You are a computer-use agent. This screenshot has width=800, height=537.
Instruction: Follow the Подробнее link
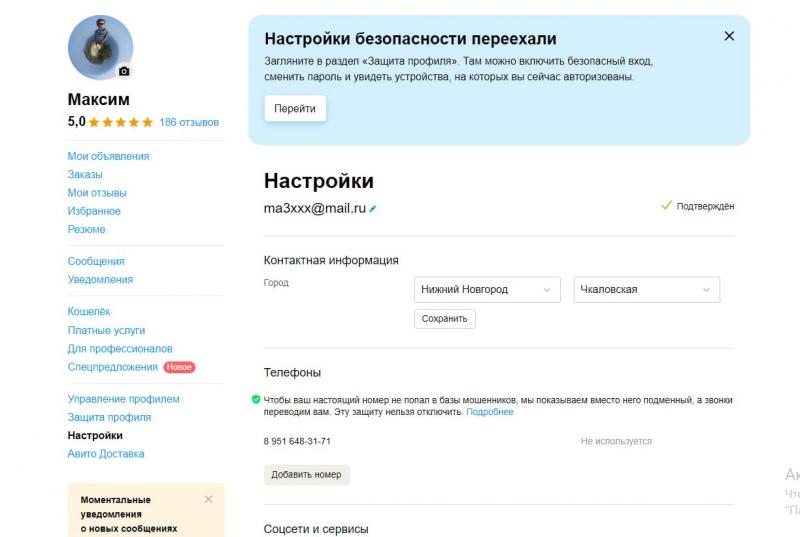click(489, 412)
